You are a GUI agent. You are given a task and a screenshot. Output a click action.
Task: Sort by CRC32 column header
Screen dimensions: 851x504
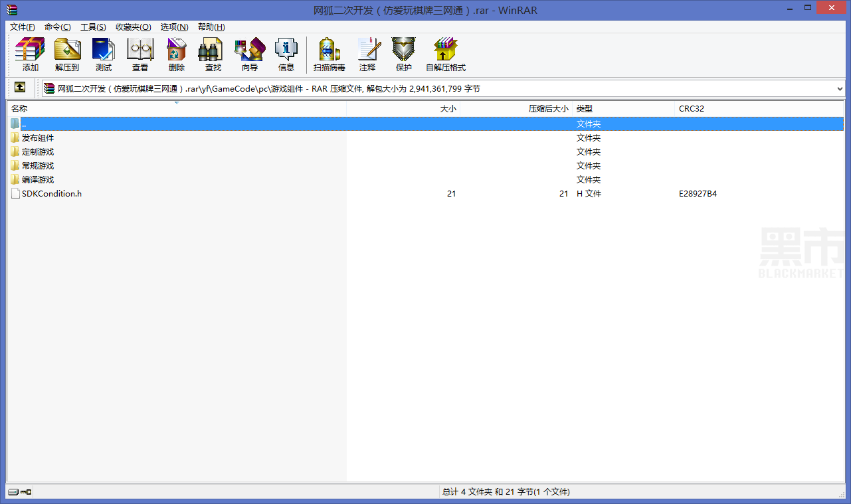coord(759,108)
